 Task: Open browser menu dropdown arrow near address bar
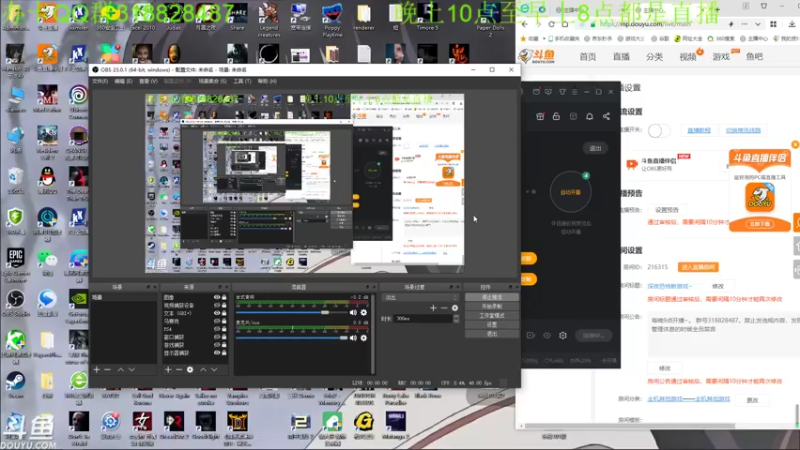coord(758,24)
